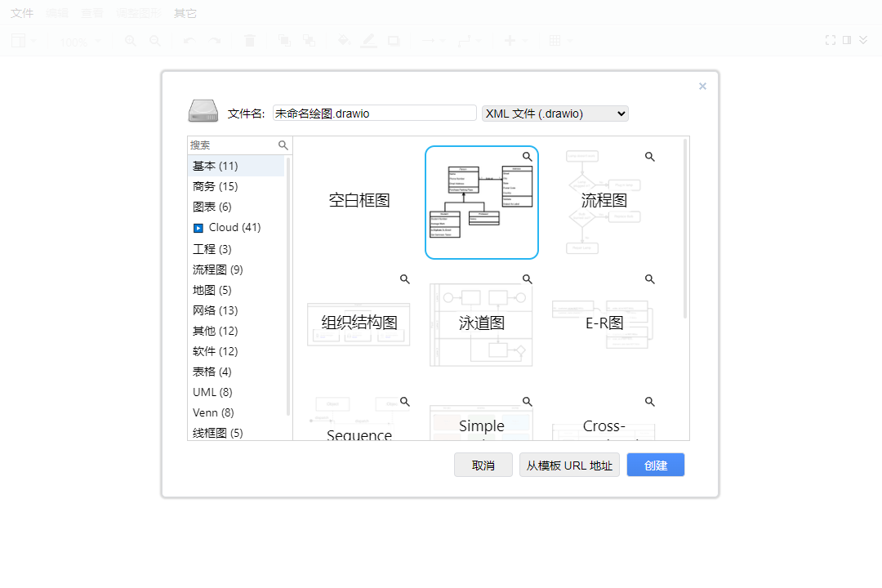Open the connection arrow style dropdown
Image resolution: width=882 pixels, height=588 pixels.
[433, 41]
